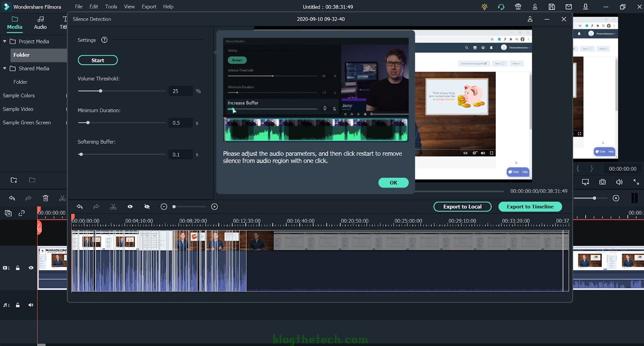The width and height of the screenshot is (644, 346).
Task: Collapse the Shared Media tree
Action: (x=5, y=68)
